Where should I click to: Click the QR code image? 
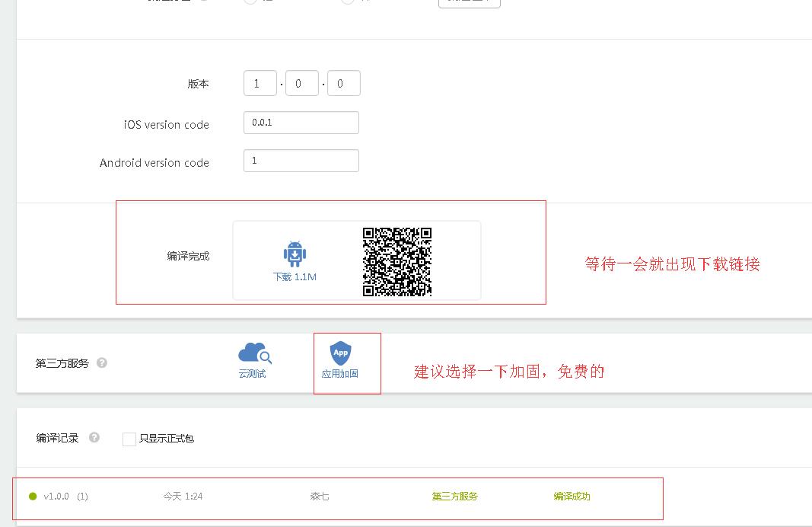pyautogui.click(x=397, y=262)
